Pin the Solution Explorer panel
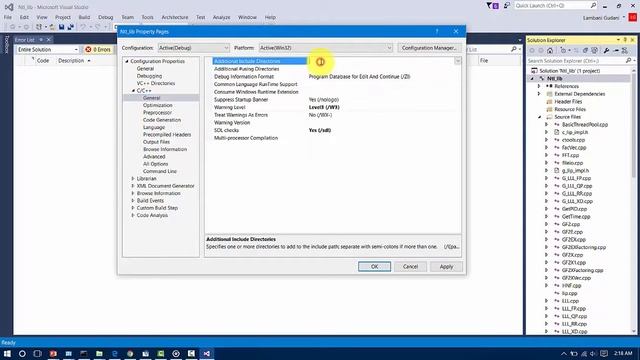The height and width of the screenshot is (360, 640). [x=625, y=40]
